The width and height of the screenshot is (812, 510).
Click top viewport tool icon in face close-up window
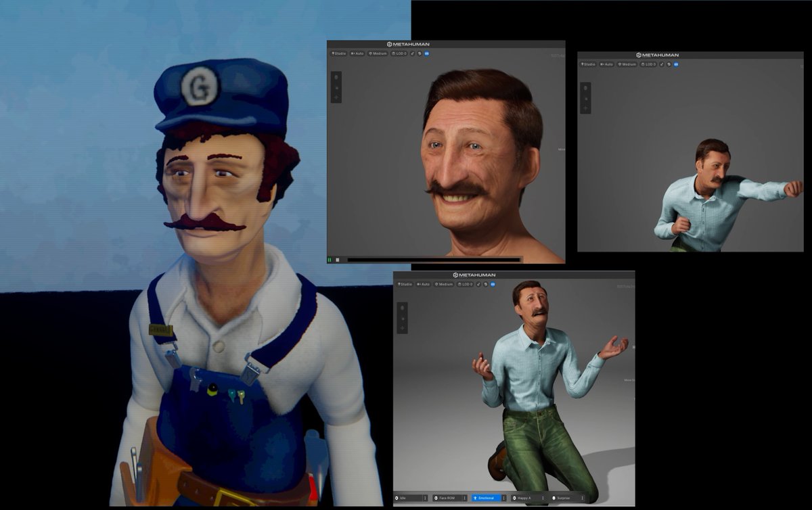pos(336,77)
